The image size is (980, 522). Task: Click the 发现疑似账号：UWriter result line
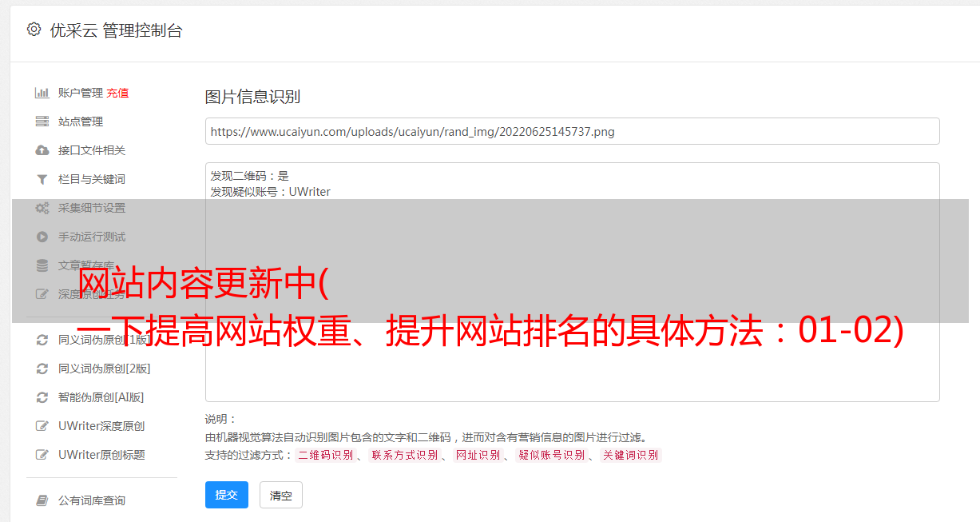270,192
